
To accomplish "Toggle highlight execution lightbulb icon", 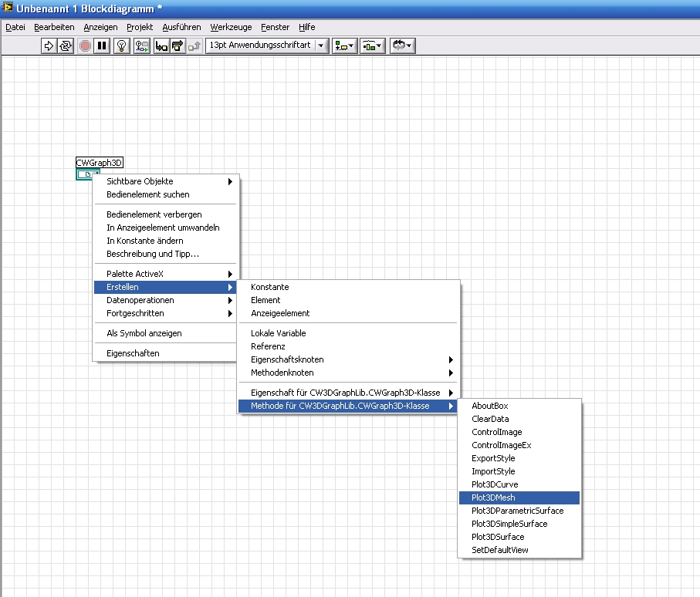I will 122,46.
